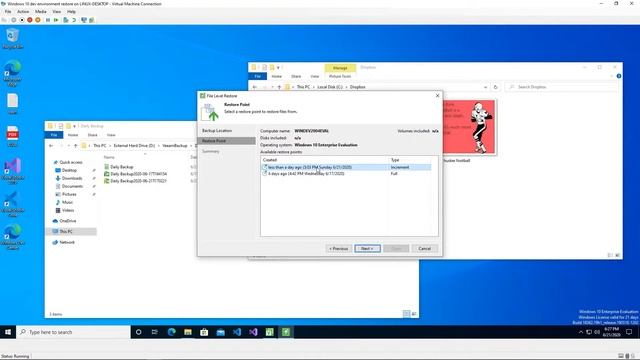Select Daily Backup2020-06-21 file
Viewport: 640px width, 360px height.
135,181
